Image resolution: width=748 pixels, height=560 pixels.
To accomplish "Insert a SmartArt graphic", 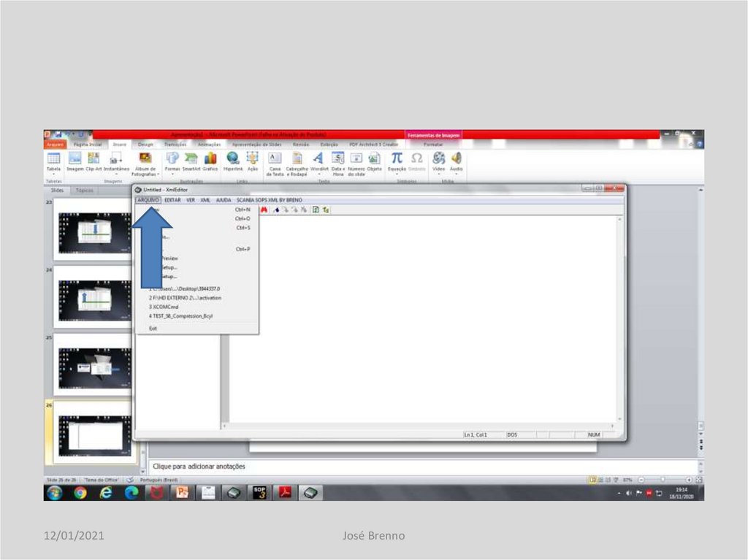I will tap(191, 161).
